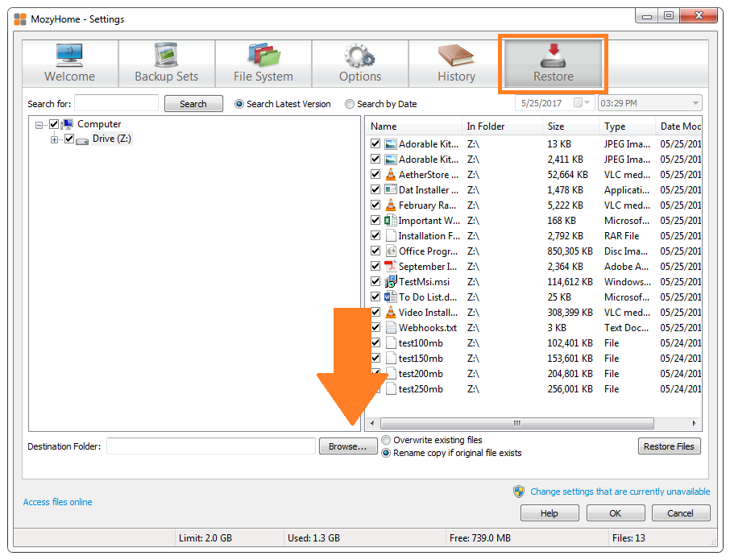Viewport: 730px width, 560px height.
Task: Click the installer icon for TestMsi.msi
Action: point(391,281)
